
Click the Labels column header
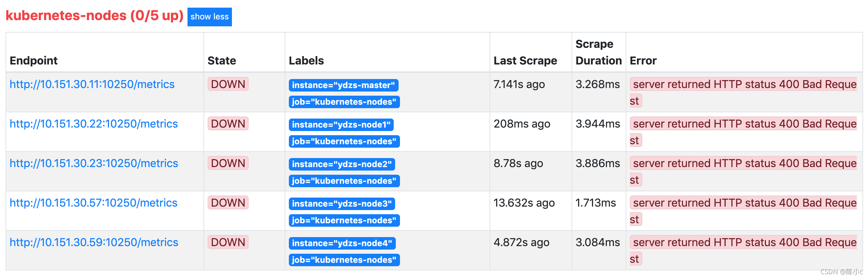coord(306,61)
